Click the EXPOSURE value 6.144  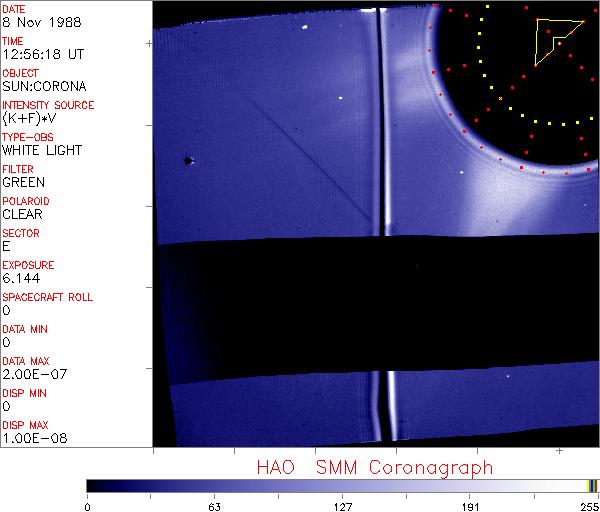coord(21,278)
